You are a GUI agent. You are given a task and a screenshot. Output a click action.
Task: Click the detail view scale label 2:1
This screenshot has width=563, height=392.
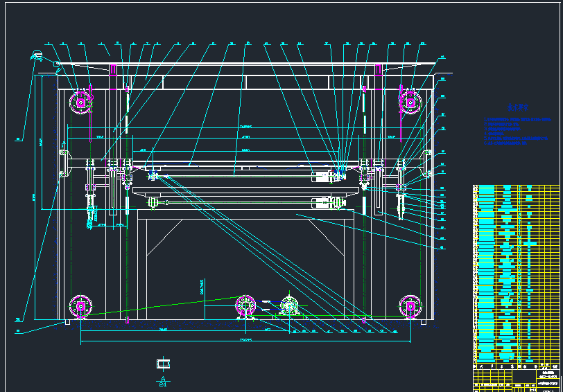[x=163, y=384]
